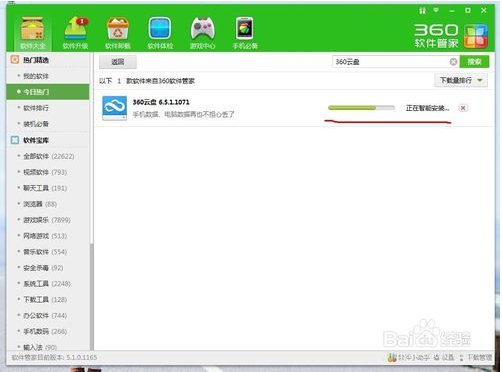Select 软件排行 in the sidebar

tap(36, 108)
